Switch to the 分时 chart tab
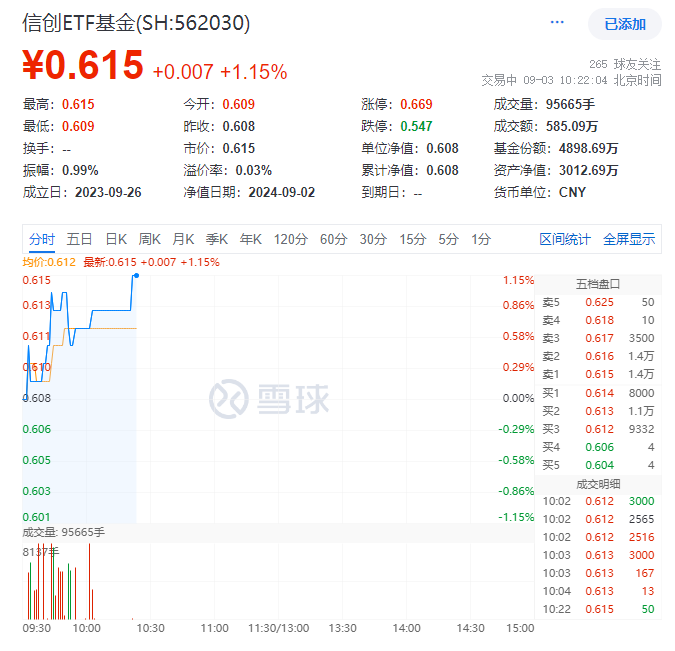This screenshot has height=651, width=675. point(42,239)
